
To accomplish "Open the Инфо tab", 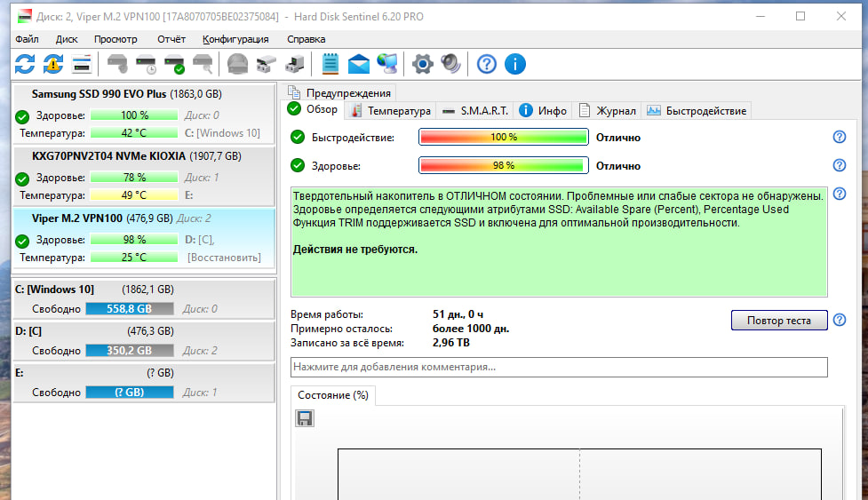I will point(543,111).
